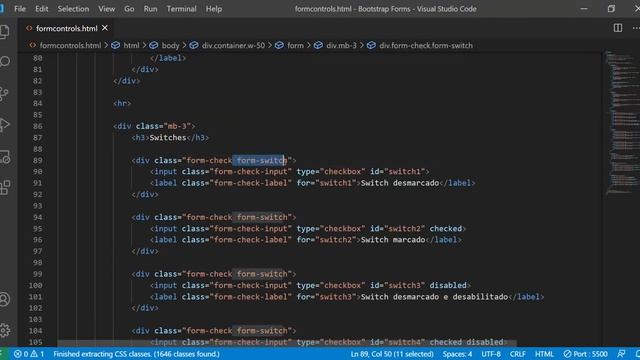Screen dimensions: 640x360
Task: Open the File menu
Action: click(20, 9)
